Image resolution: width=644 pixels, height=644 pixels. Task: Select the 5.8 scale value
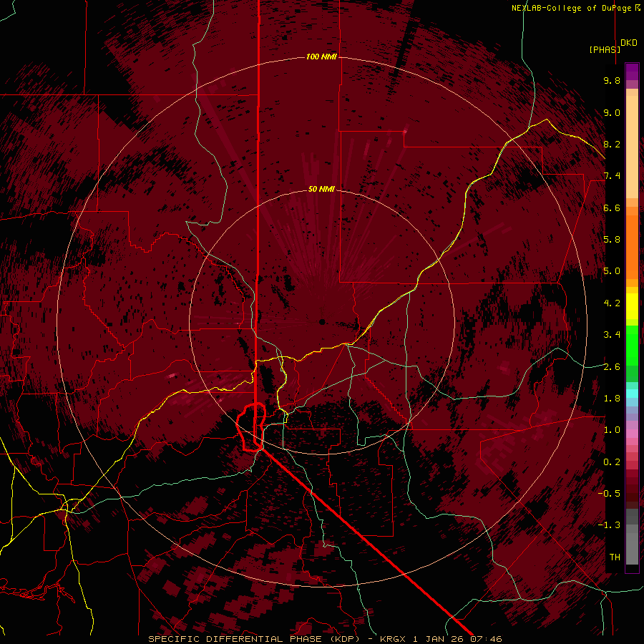[612, 240]
